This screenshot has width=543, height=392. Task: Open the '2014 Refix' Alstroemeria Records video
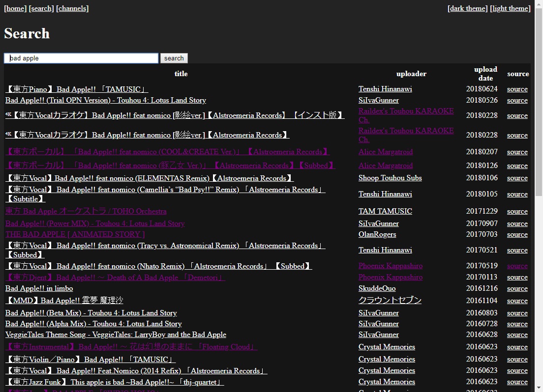point(136,370)
